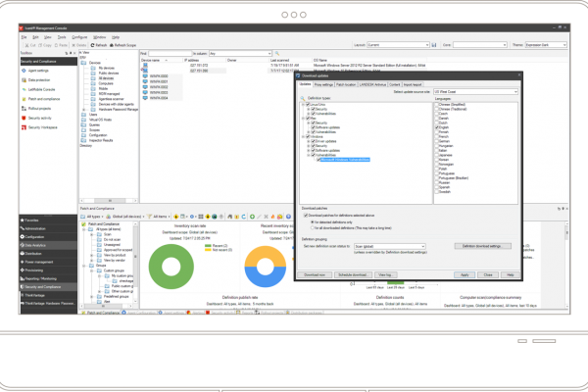Toggle the Linux/Unix definition checkbox

pos(308,105)
